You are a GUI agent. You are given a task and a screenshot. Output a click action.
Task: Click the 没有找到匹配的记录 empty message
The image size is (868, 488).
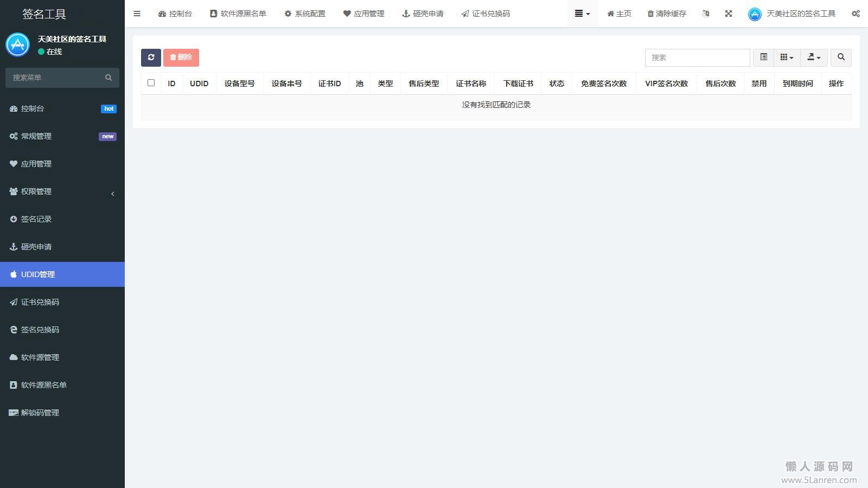point(496,105)
